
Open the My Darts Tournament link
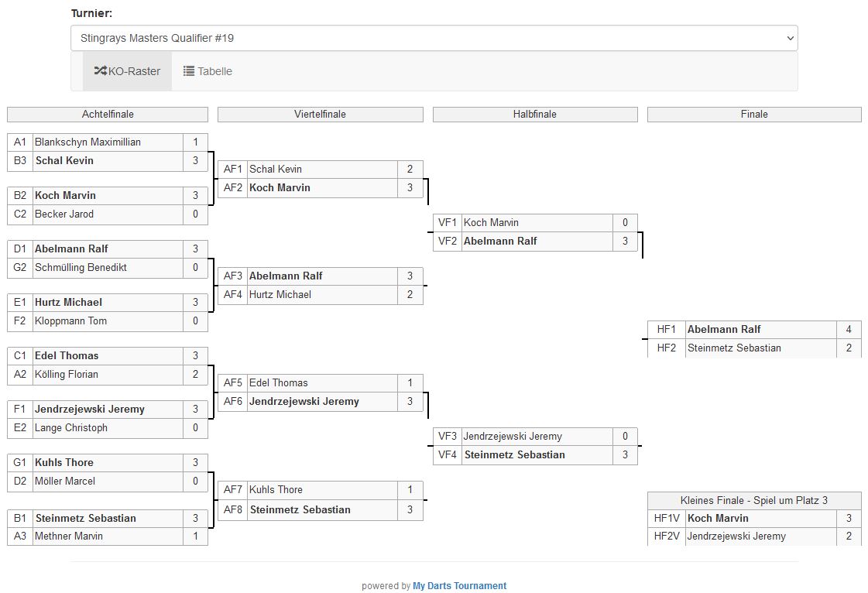coord(459,586)
